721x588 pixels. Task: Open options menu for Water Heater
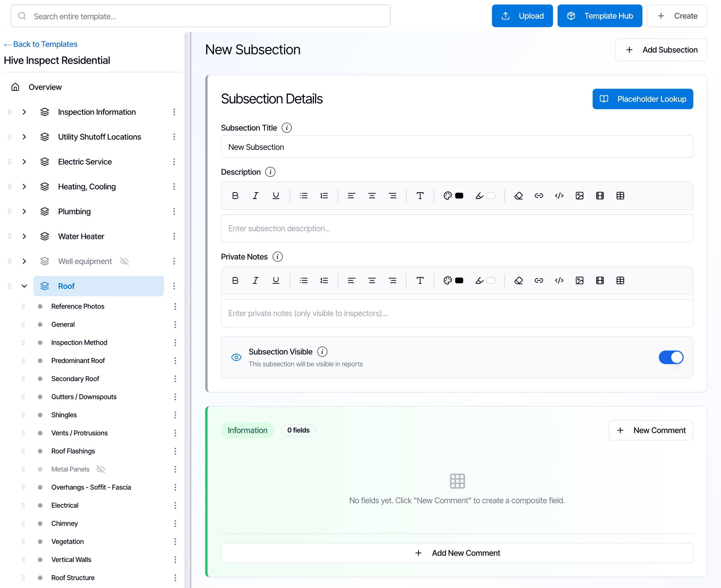pos(174,236)
